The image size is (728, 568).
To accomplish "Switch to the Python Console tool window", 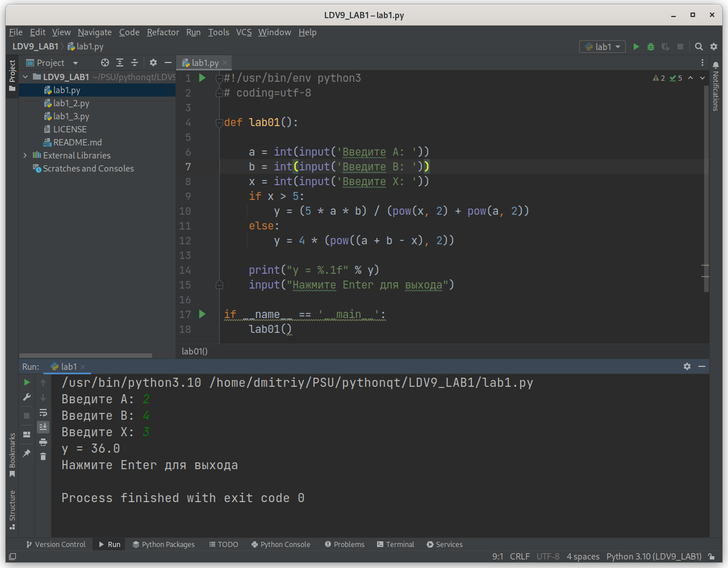I will click(281, 544).
